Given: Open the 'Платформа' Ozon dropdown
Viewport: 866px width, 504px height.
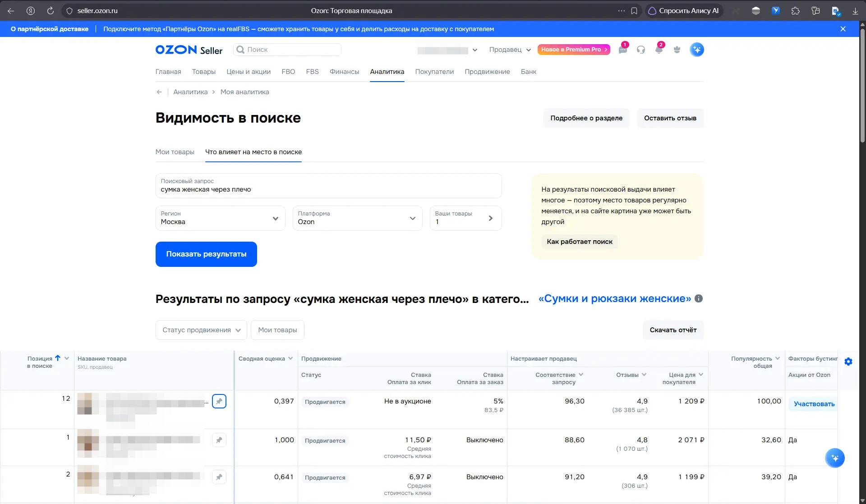Looking at the screenshot, I should pyautogui.click(x=358, y=218).
